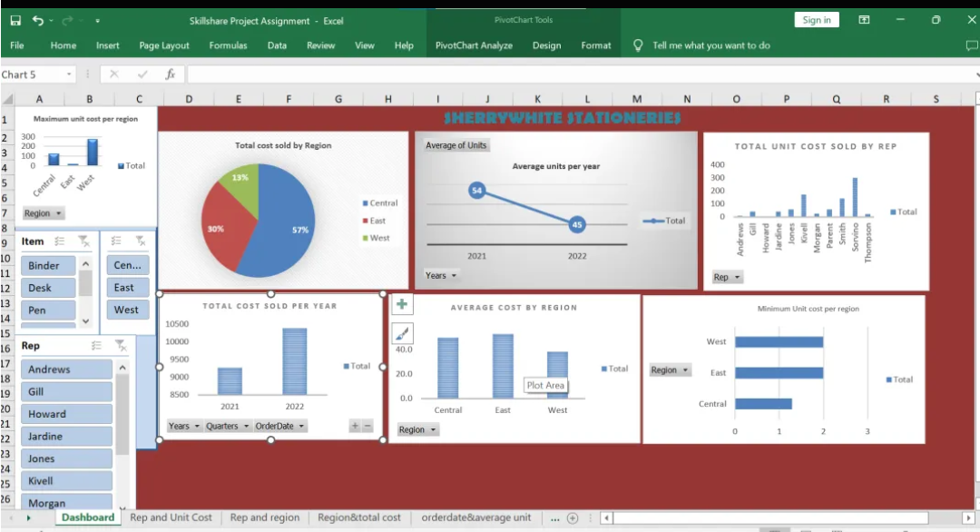
Task: Open Chart Elements plus button
Action: click(402, 304)
